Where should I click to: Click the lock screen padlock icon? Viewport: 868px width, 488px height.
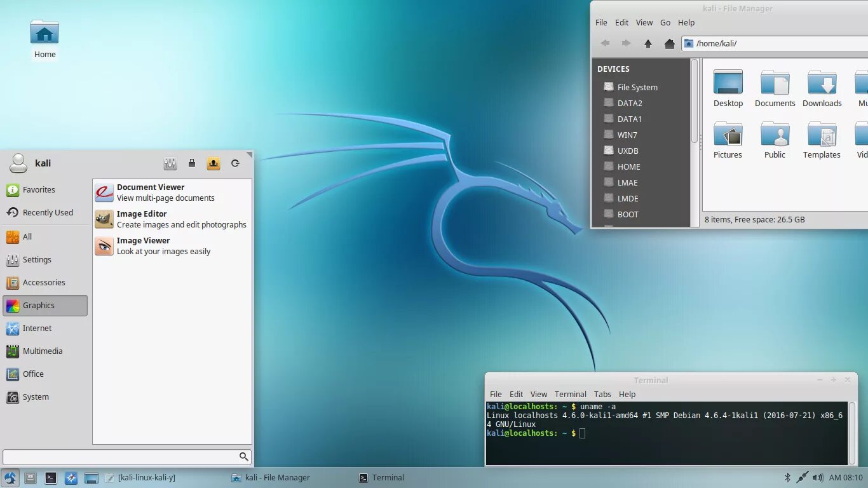coord(192,163)
